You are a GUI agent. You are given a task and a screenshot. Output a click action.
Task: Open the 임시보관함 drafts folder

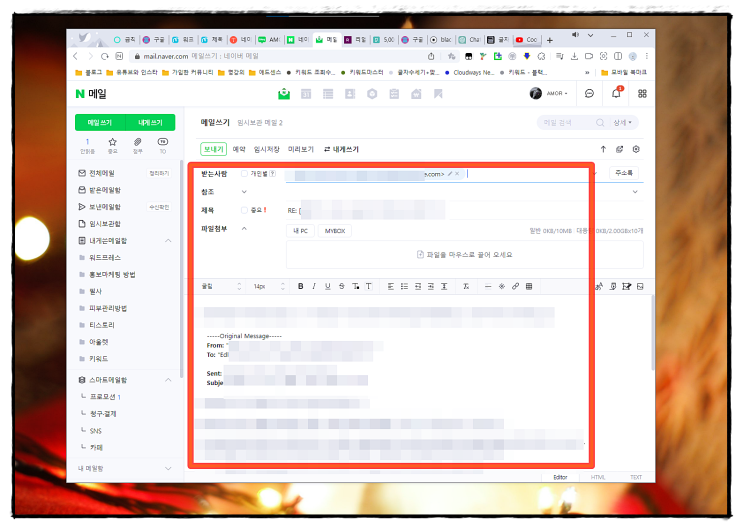point(105,223)
